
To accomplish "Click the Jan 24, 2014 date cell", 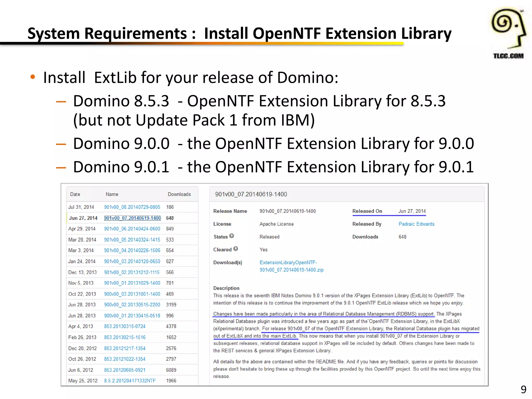I will (82, 261).
